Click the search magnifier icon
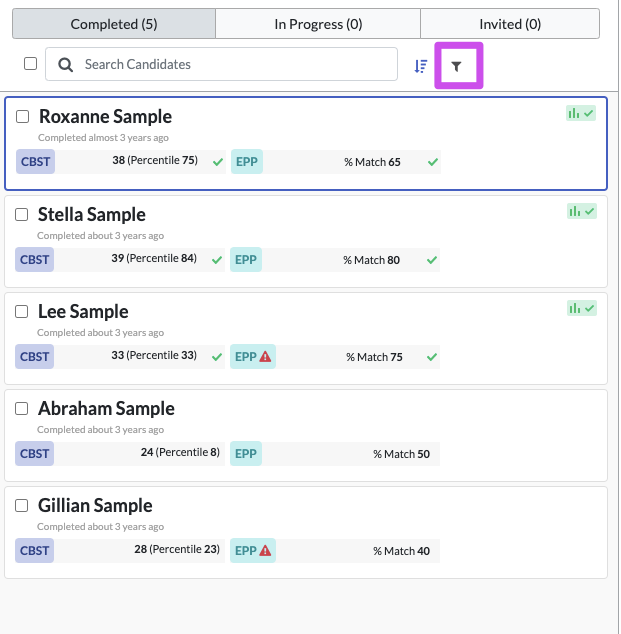This screenshot has width=621, height=634. point(65,65)
